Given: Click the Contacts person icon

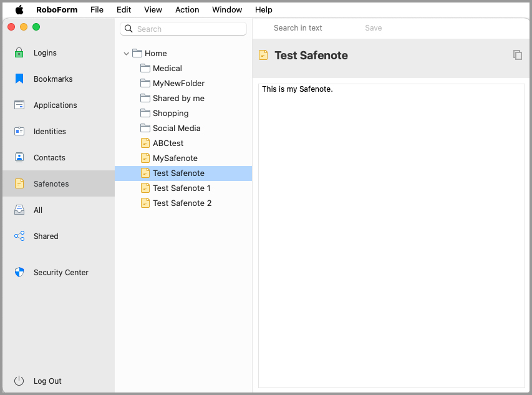Looking at the screenshot, I should click(19, 157).
